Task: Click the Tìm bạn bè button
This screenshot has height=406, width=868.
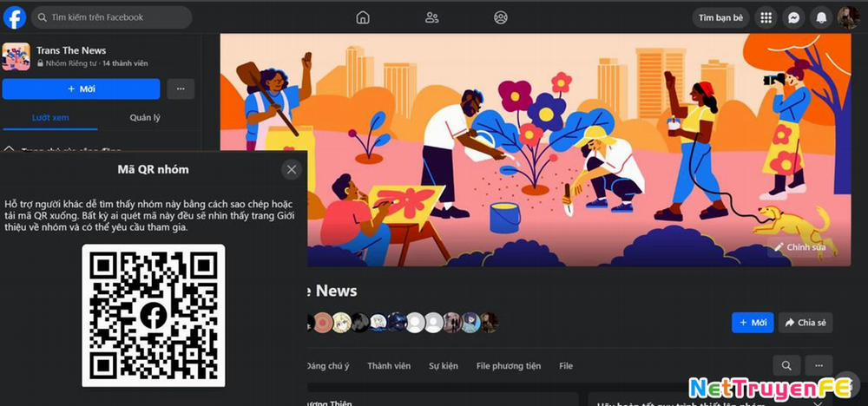Action: pyautogui.click(x=720, y=17)
